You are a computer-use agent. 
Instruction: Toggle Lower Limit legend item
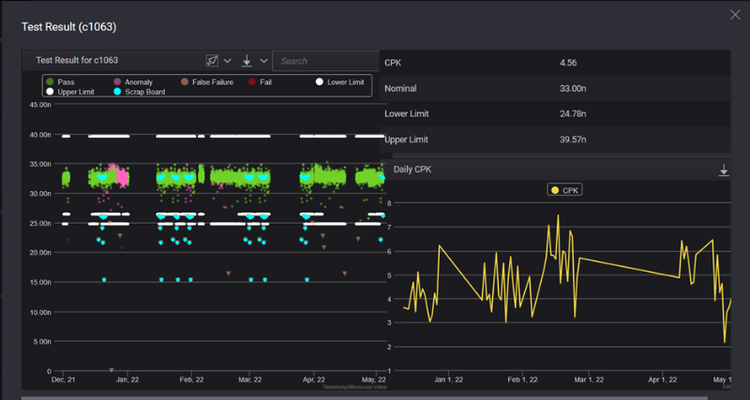(340, 82)
